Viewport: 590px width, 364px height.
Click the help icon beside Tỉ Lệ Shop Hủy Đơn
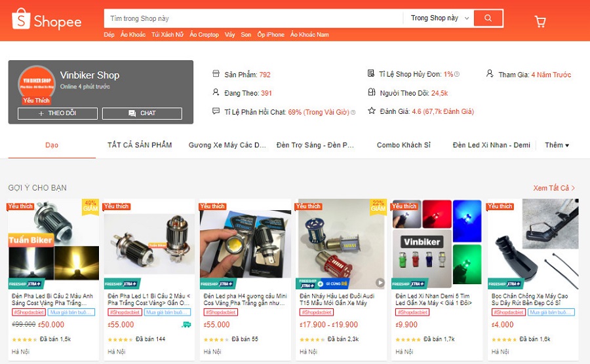[x=457, y=75]
